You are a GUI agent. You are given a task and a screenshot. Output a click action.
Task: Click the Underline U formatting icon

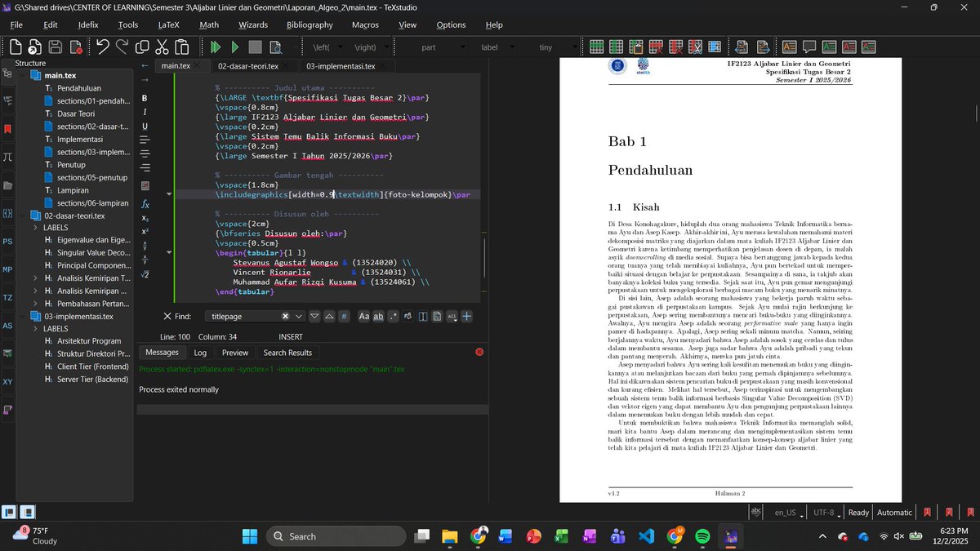(145, 127)
